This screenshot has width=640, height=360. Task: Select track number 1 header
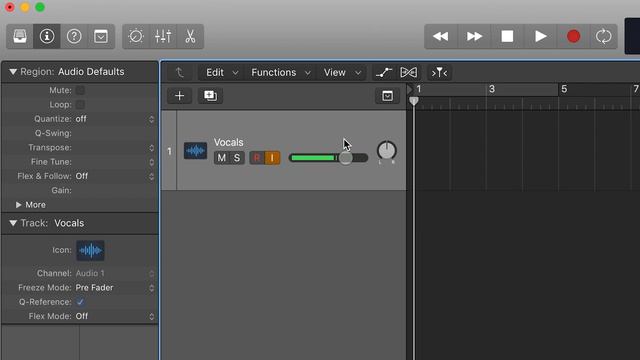(169, 151)
